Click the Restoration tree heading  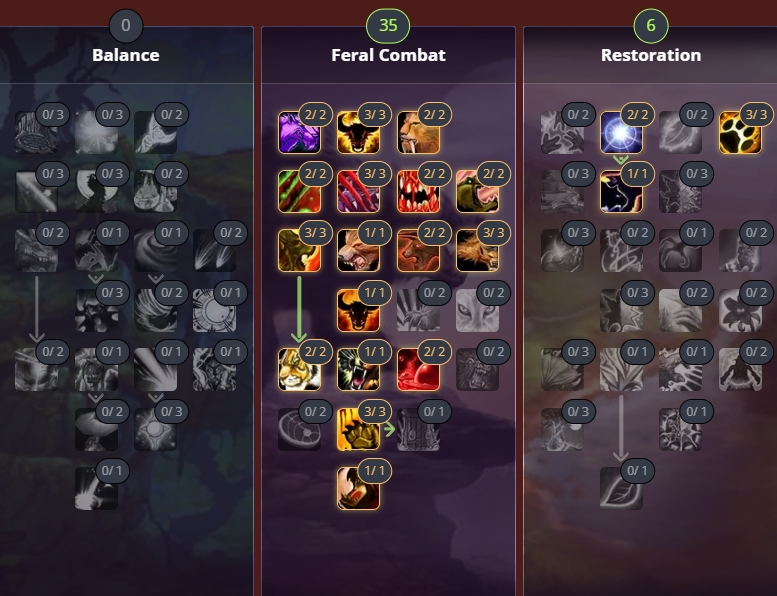pos(651,55)
